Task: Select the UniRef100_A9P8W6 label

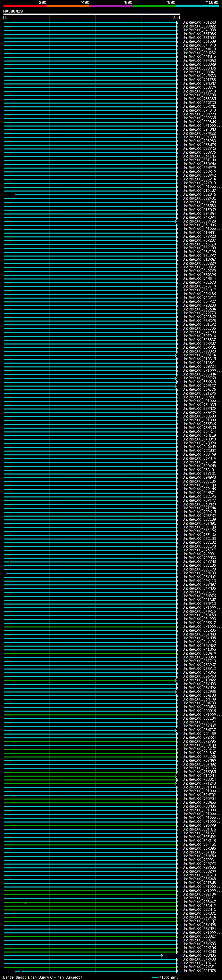Action: point(199,122)
